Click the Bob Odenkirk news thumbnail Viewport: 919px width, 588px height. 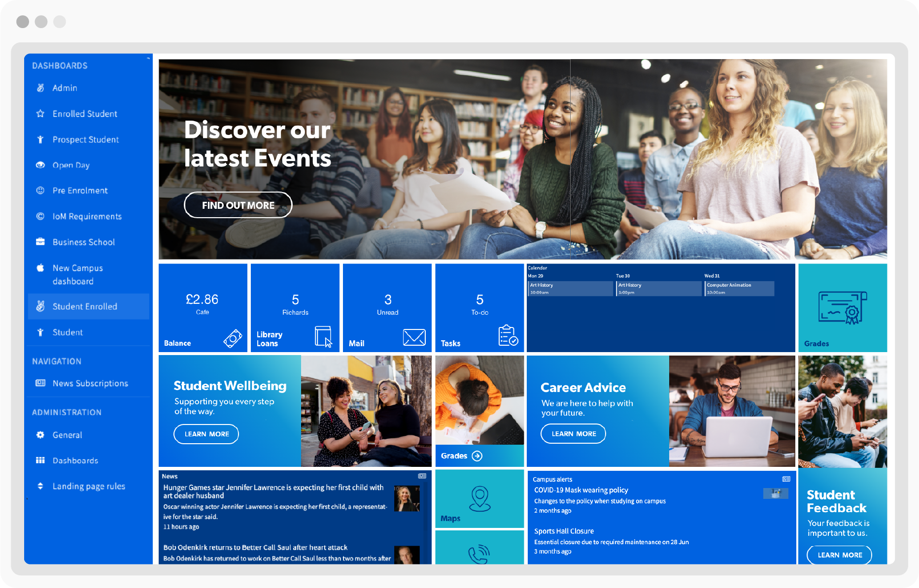pos(407,555)
